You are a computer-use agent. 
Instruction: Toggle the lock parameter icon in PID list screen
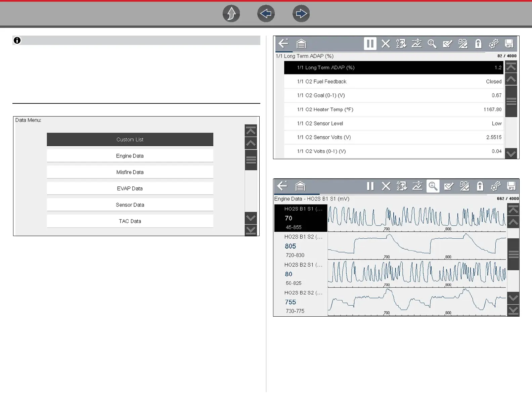pos(478,44)
